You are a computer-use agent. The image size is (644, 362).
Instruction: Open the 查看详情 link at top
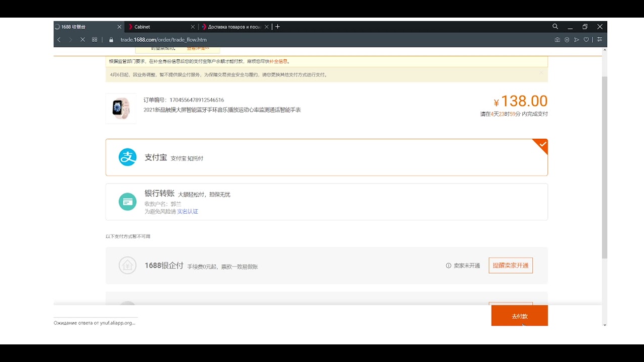[198, 49]
